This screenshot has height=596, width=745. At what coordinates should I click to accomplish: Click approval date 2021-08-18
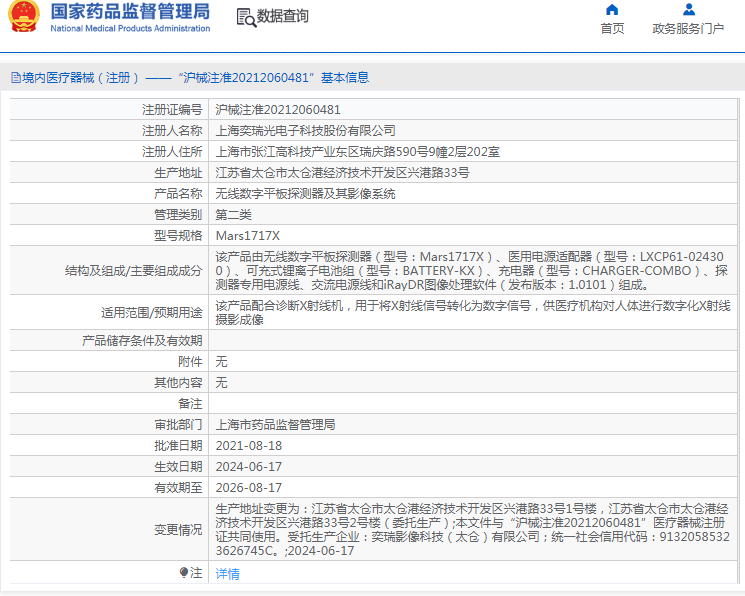[248, 445]
